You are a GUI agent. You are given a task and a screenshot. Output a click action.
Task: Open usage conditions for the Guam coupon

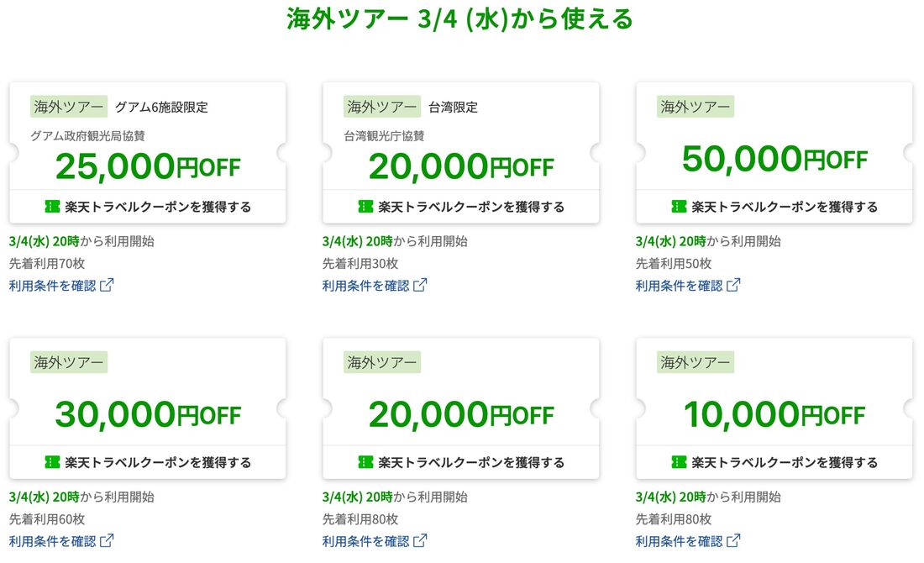point(52,285)
